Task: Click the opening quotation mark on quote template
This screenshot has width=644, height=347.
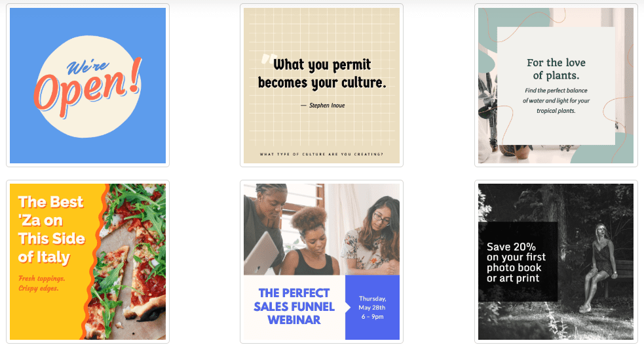Action: point(268,60)
